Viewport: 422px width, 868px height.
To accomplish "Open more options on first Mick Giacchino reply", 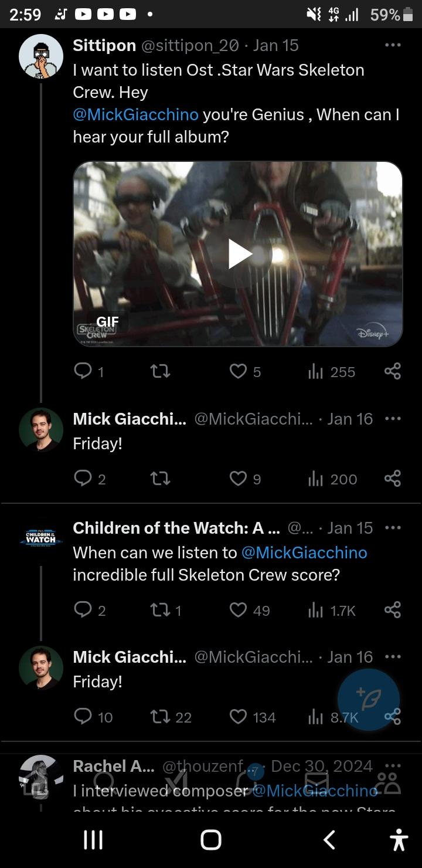I will (393, 419).
